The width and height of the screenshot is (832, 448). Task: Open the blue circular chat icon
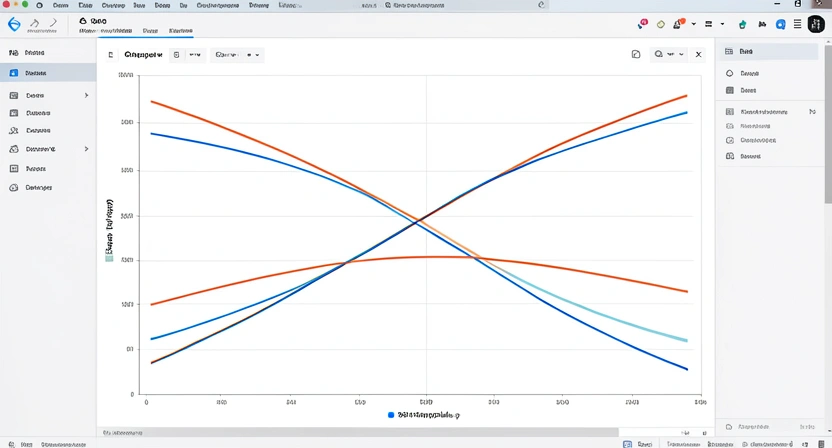pyautogui.click(x=780, y=23)
